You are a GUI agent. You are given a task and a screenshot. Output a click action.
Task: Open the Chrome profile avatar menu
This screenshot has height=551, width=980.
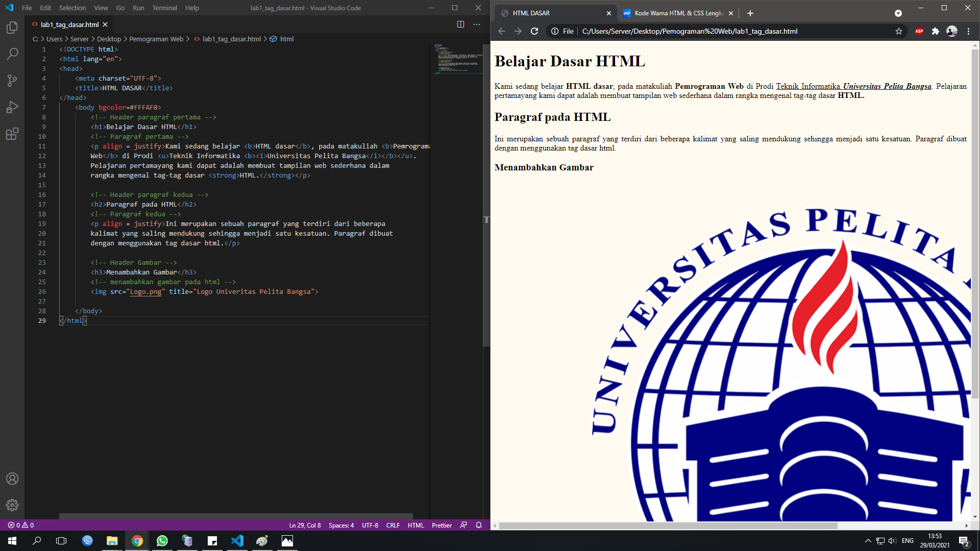pos(951,31)
